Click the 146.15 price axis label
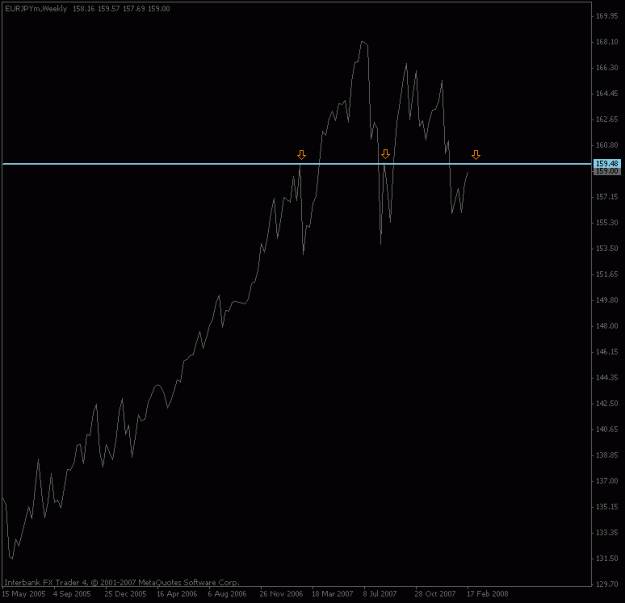This screenshot has width=625, height=603. 607,352
